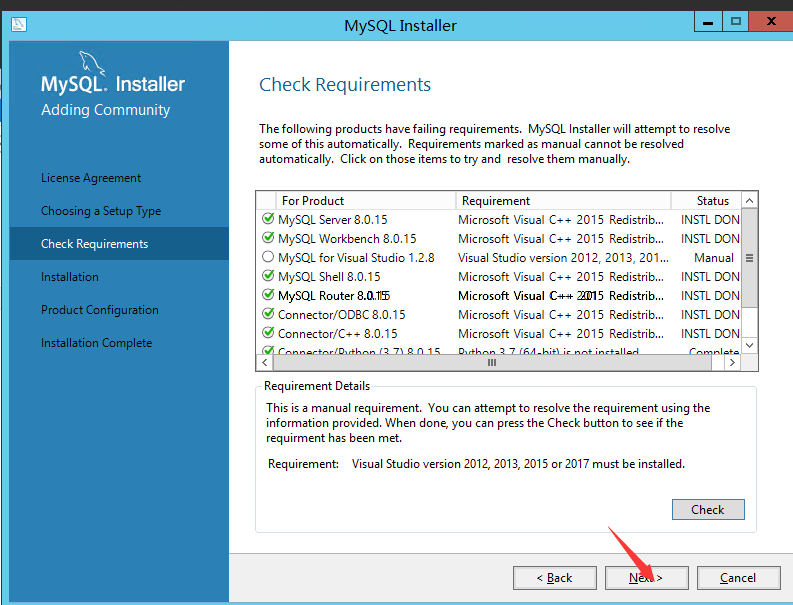
Task: Cancel the installer
Action: click(x=738, y=578)
